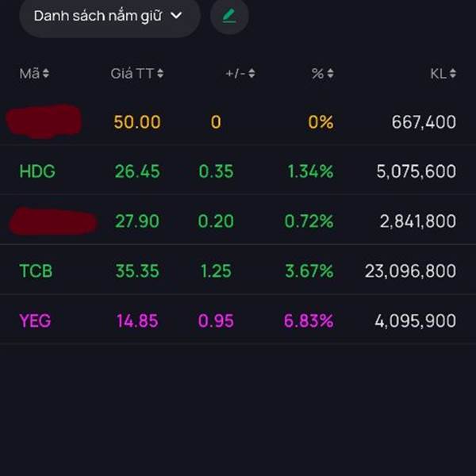Open the YEG stock ticker

(35, 321)
